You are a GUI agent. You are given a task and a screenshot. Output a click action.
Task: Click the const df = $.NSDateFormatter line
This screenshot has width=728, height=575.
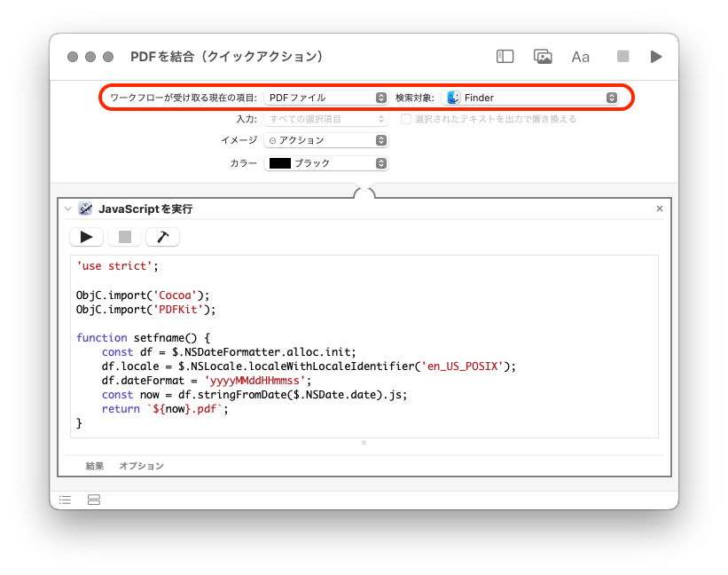point(229,352)
